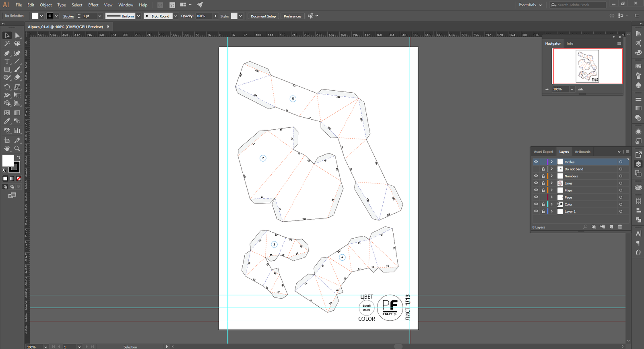This screenshot has height=349, width=644.
Task: Click Make/Release Clipping Mask icon in Layers
Action: click(593, 227)
